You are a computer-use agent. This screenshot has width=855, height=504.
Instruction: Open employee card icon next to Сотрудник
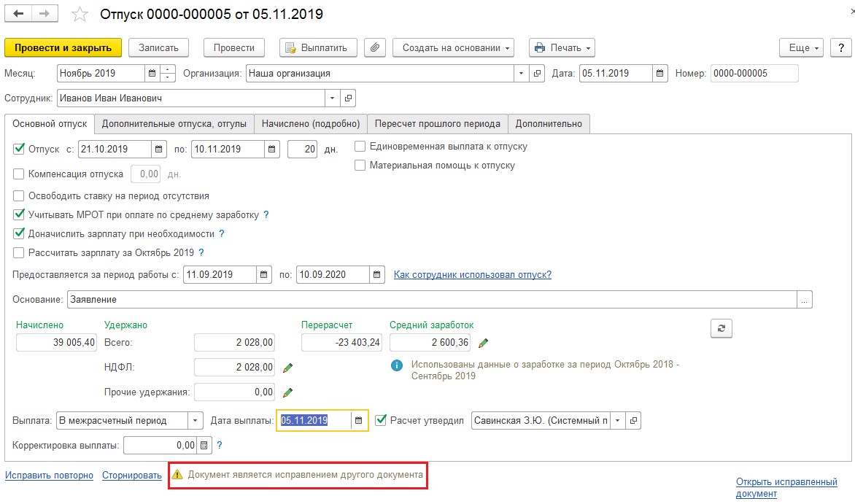click(348, 98)
